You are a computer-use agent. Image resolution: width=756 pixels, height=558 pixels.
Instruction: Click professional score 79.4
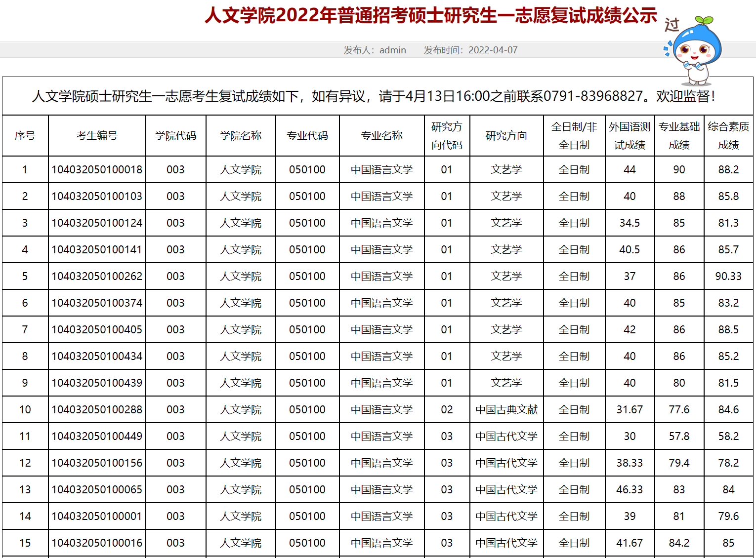(x=679, y=463)
